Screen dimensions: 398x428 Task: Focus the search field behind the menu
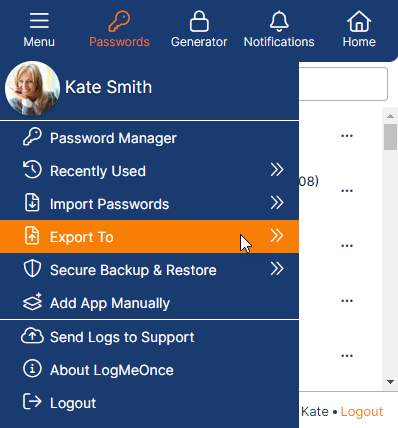click(343, 84)
